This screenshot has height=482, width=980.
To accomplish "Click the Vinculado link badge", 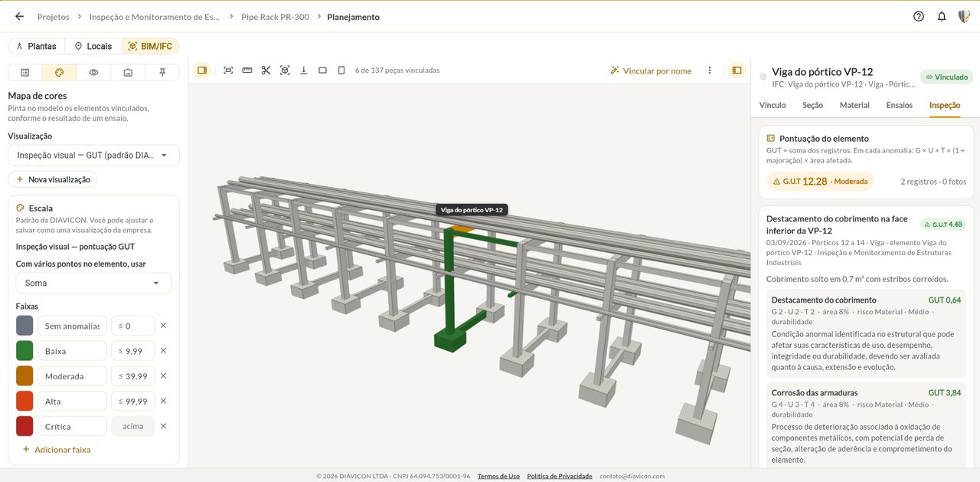I will tap(947, 77).
